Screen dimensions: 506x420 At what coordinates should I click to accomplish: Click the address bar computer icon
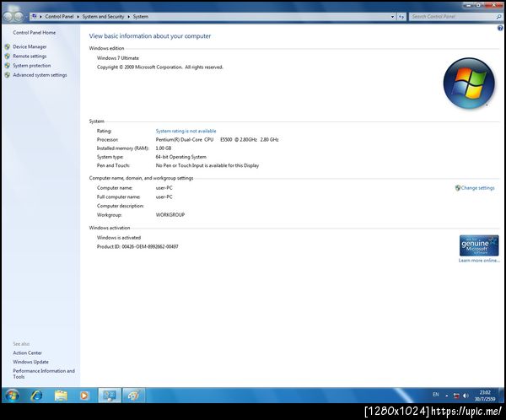(35, 17)
